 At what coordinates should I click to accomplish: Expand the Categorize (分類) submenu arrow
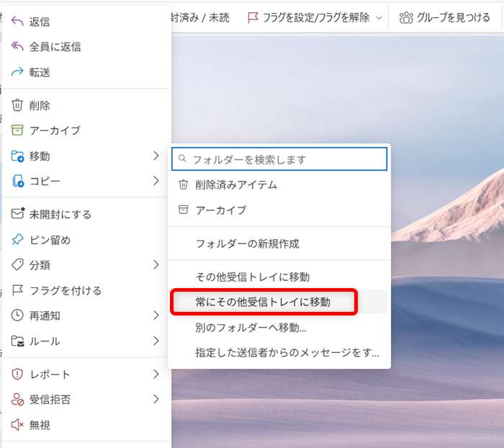[x=156, y=265]
